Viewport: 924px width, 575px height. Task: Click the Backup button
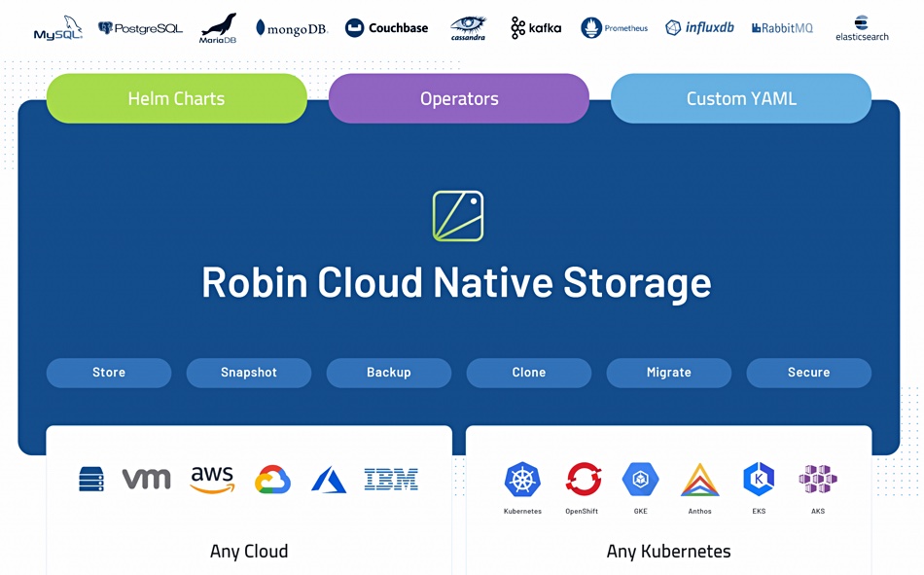[389, 373]
